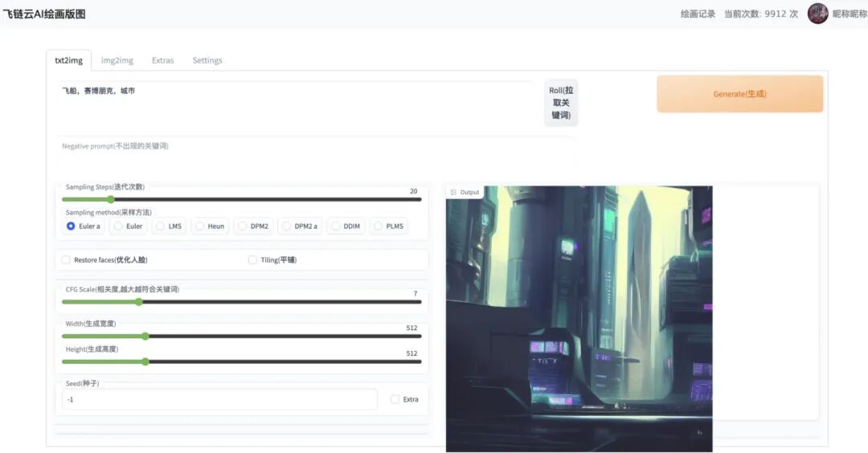This screenshot has width=868, height=453.
Task: Click the Generate(生成) button
Action: pos(739,94)
